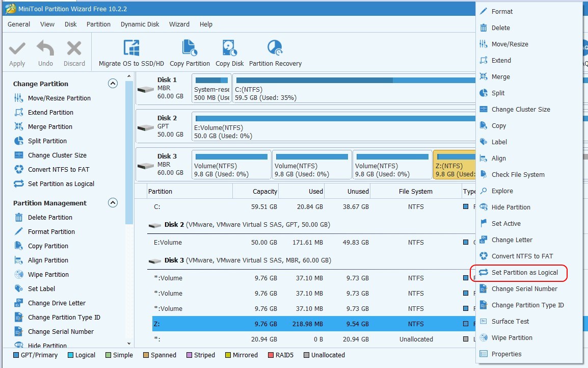Click left sidebar scrollbar up arrow
588x368 pixels.
click(x=129, y=76)
